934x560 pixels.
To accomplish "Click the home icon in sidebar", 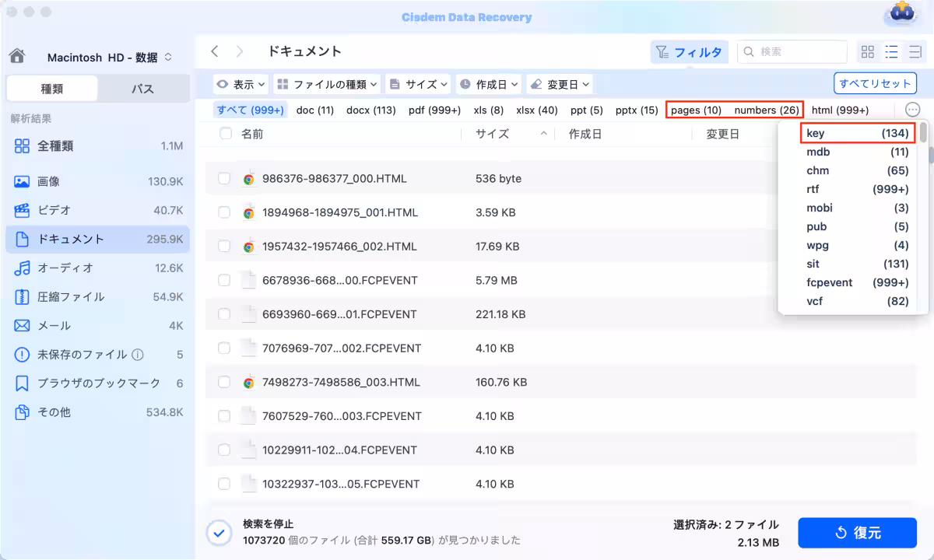I will 17,57.
